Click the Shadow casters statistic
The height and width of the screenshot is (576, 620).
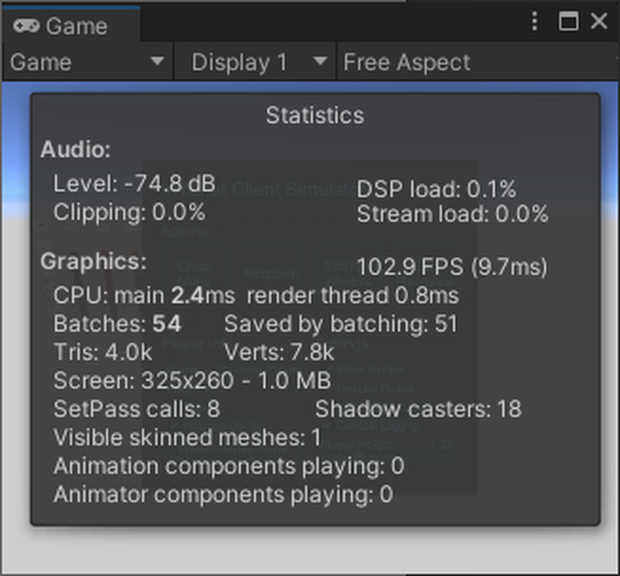(418, 409)
